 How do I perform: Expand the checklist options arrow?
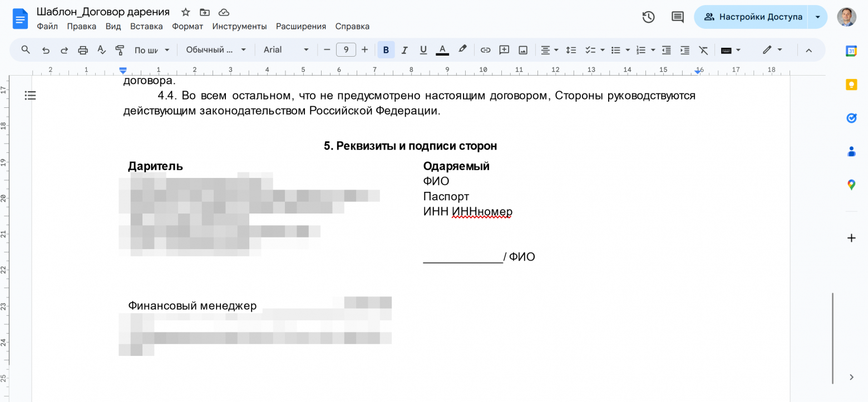tap(603, 50)
